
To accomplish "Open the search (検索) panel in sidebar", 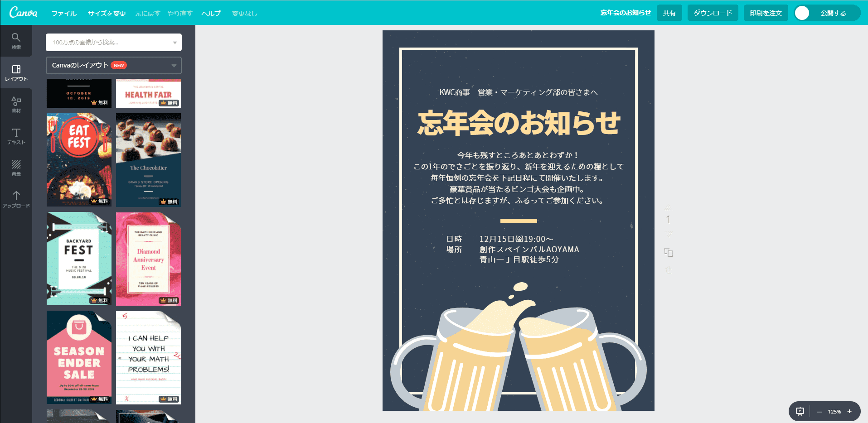I will [x=16, y=41].
